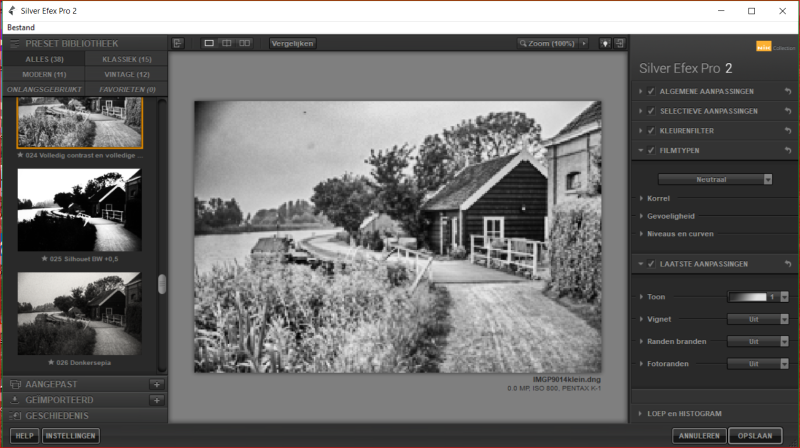Select the Vintage (12) preset tab

click(x=127, y=74)
